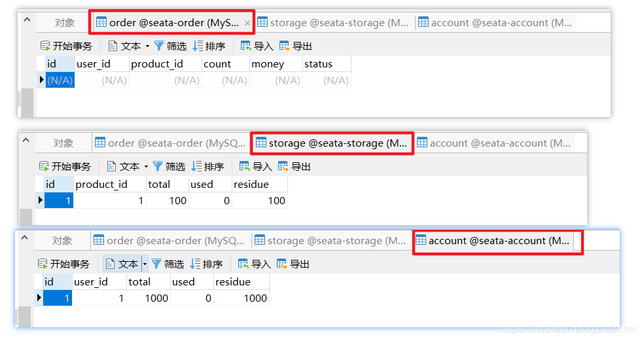
Task: Select the status cell showing (N/A)
Action: tap(327, 80)
